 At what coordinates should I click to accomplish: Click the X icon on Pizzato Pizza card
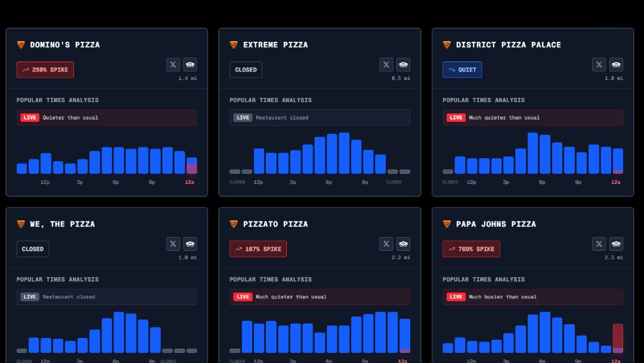coord(386,244)
